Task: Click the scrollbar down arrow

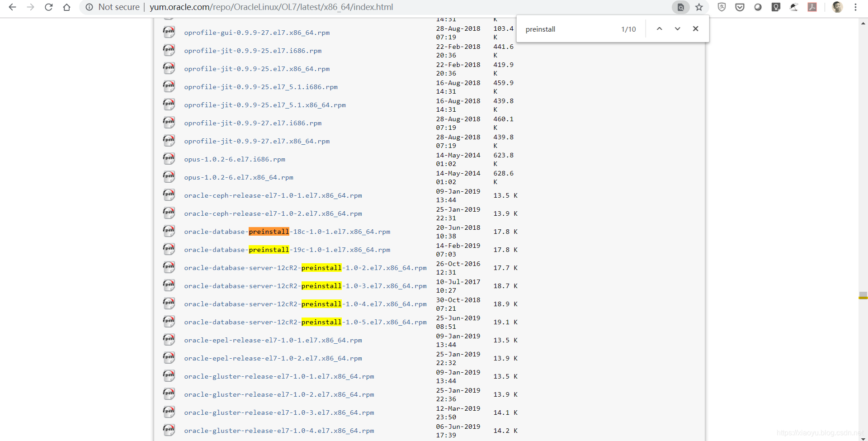Action: [863, 438]
